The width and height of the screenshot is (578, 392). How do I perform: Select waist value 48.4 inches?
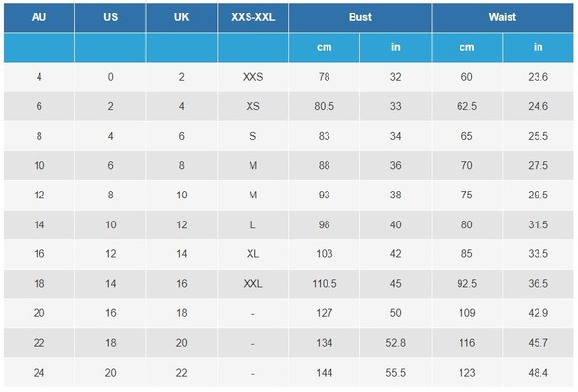pyautogui.click(x=538, y=373)
